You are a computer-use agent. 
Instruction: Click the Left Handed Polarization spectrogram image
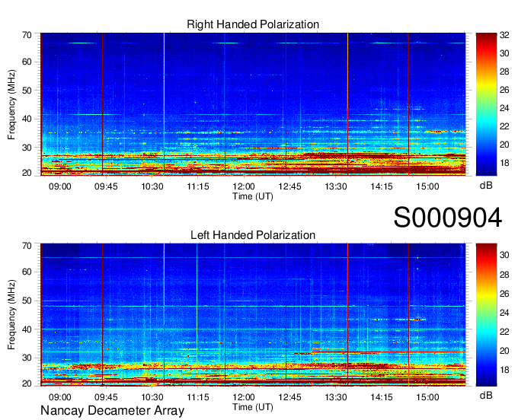pos(253,315)
